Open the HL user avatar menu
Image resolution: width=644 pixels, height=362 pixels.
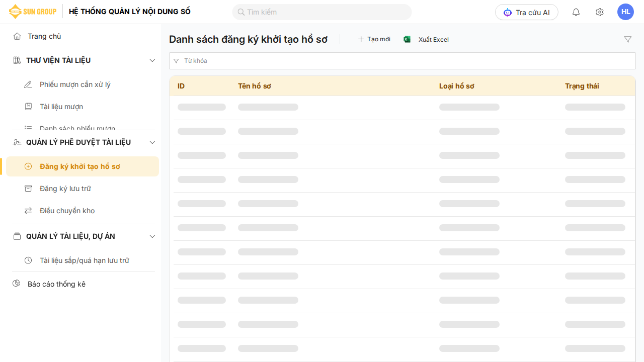tap(625, 12)
